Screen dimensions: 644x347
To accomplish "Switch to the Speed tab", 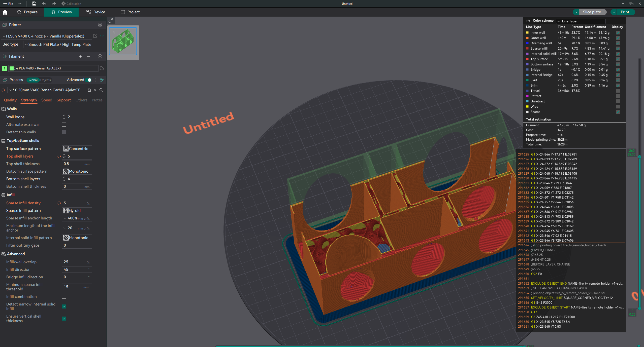I will [x=47, y=100].
